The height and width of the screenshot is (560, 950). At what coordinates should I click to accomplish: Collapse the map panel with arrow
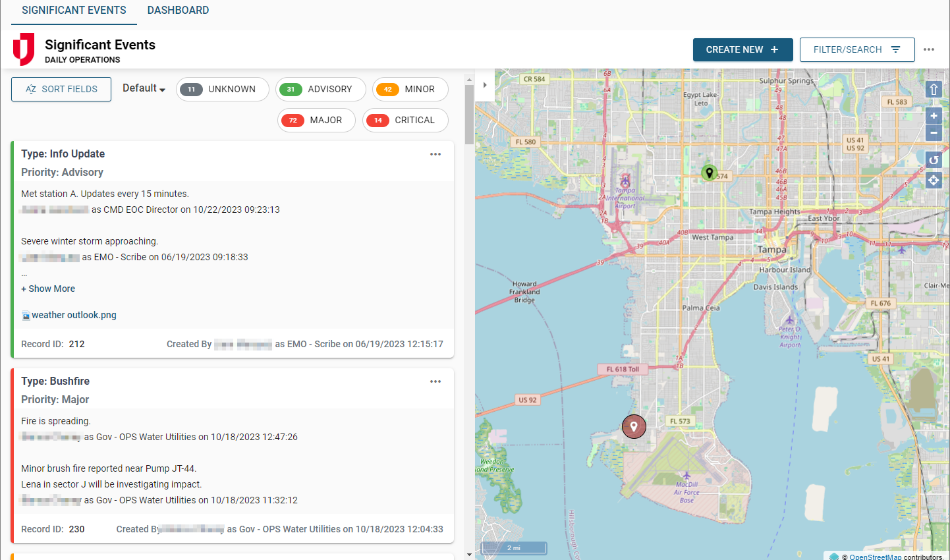[x=485, y=85]
